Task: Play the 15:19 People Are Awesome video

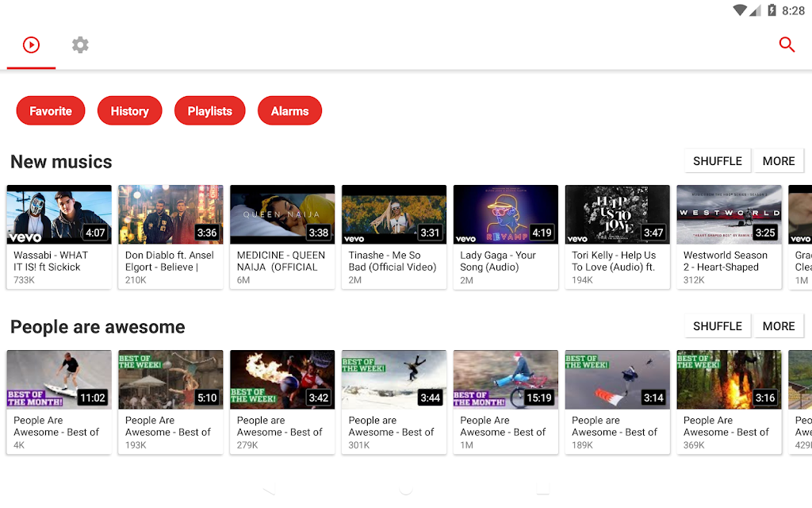Action: (506, 379)
